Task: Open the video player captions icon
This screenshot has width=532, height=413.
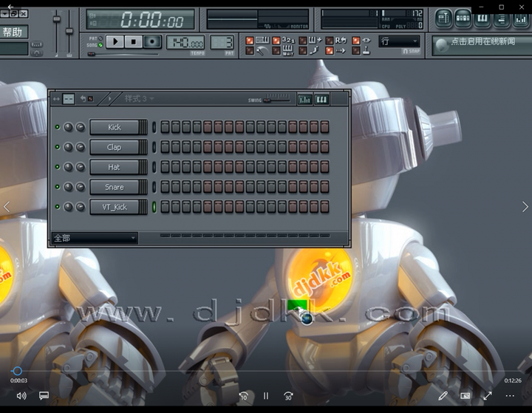Action: tap(44, 396)
